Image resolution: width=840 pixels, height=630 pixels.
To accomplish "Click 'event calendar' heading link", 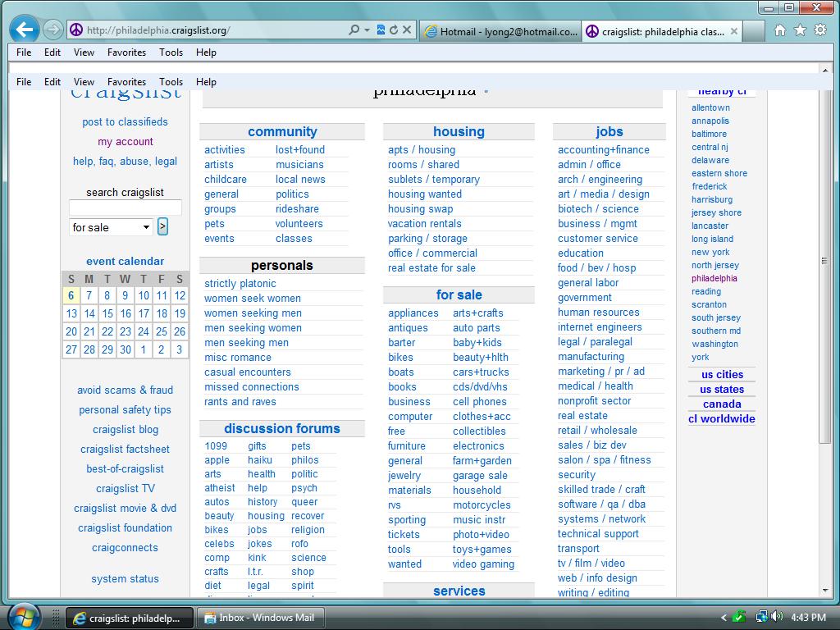I will coord(125,262).
